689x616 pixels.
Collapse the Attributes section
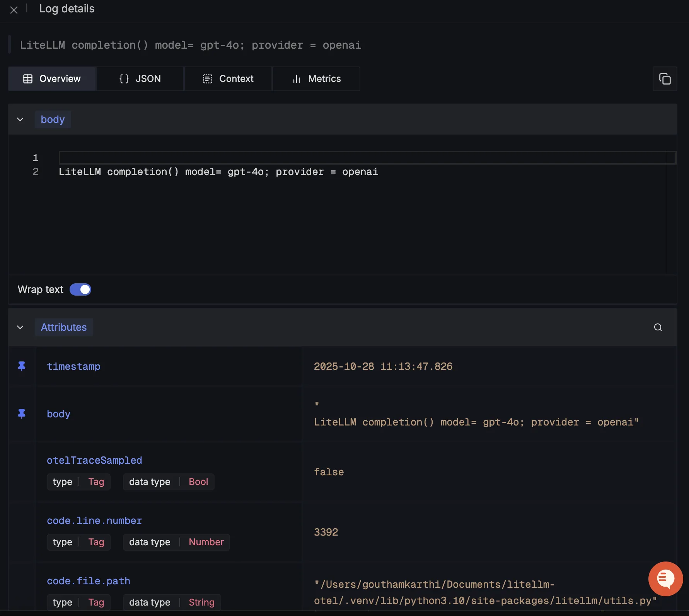coord(20,327)
